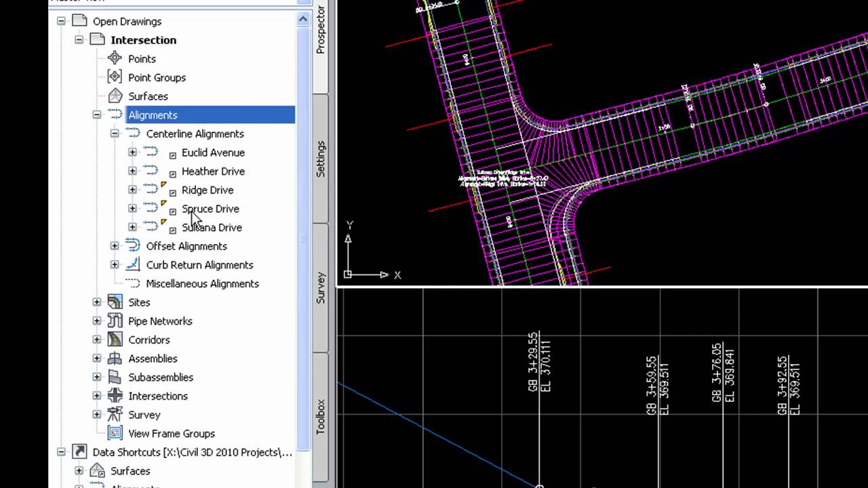Expand the Curb Return Alignments node
868x488 pixels.
click(x=115, y=264)
